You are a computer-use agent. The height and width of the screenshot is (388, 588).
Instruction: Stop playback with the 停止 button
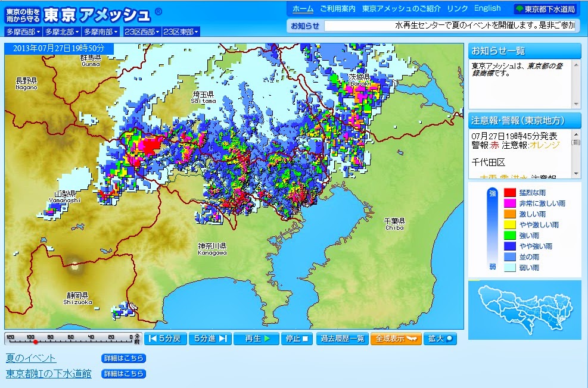click(297, 339)
